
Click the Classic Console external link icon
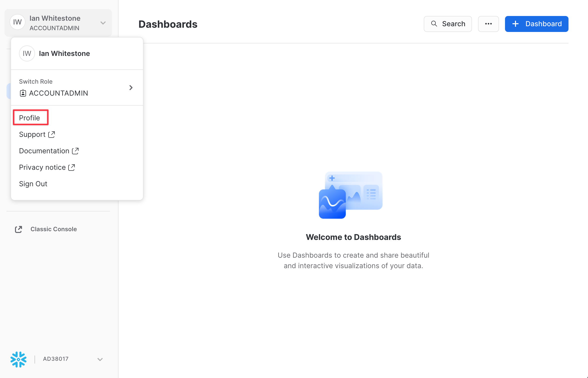(x=18, y=229)
